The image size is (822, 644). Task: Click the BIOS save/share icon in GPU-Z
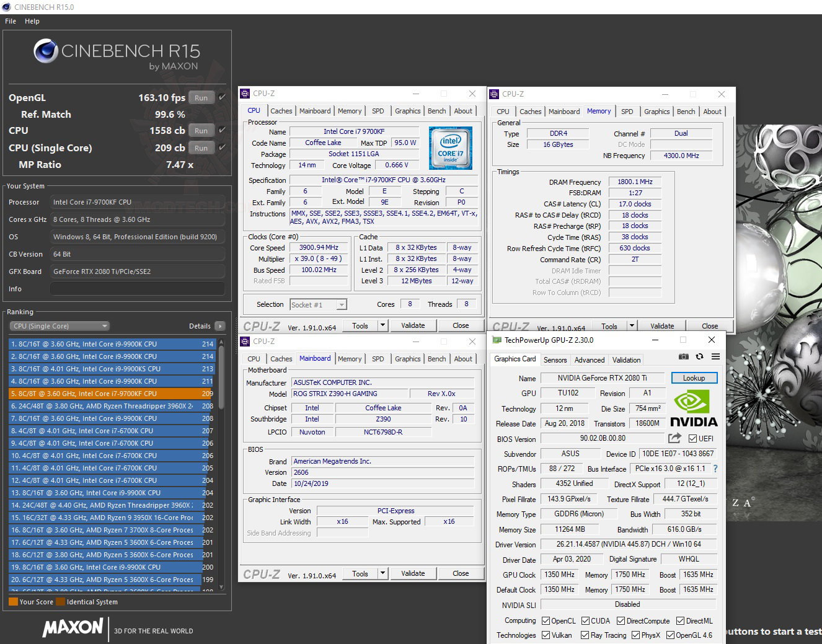(674, 438)
